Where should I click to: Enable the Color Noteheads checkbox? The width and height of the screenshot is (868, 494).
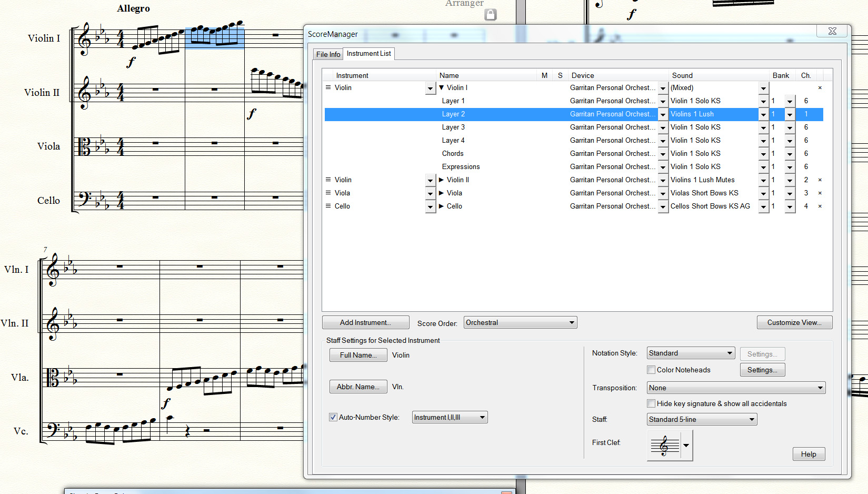pyautogui.click(x=651, y=370)
